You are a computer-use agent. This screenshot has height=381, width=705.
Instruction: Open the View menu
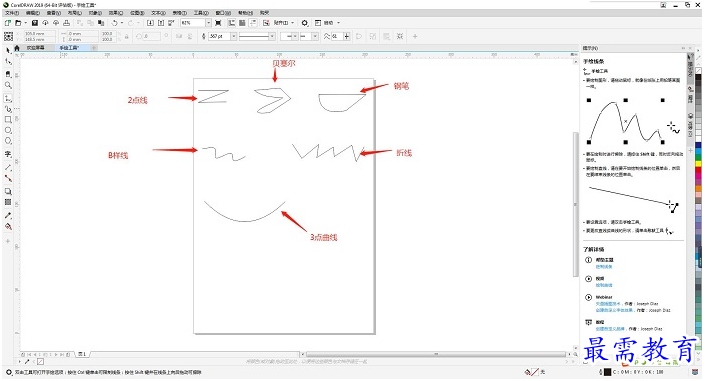tap(54, 13)
